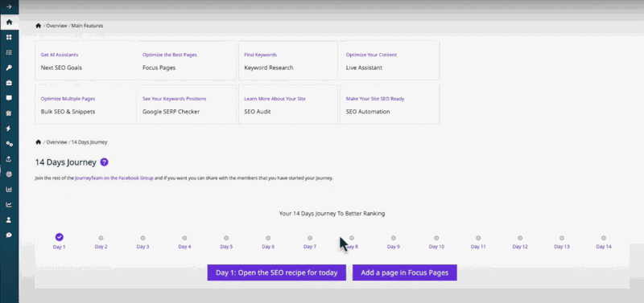Open the user account icon in sidebar
This screenshot has height=303, width=644.
click(x=9, y=219)
